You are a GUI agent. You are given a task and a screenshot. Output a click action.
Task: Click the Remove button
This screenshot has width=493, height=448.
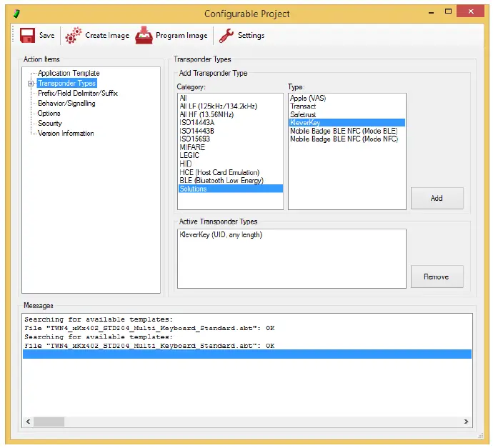(x=437, y=276)
